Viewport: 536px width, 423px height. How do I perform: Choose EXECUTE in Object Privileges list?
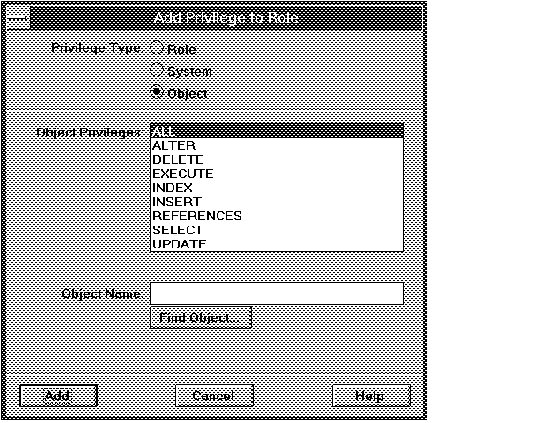[x=277, y=174]
